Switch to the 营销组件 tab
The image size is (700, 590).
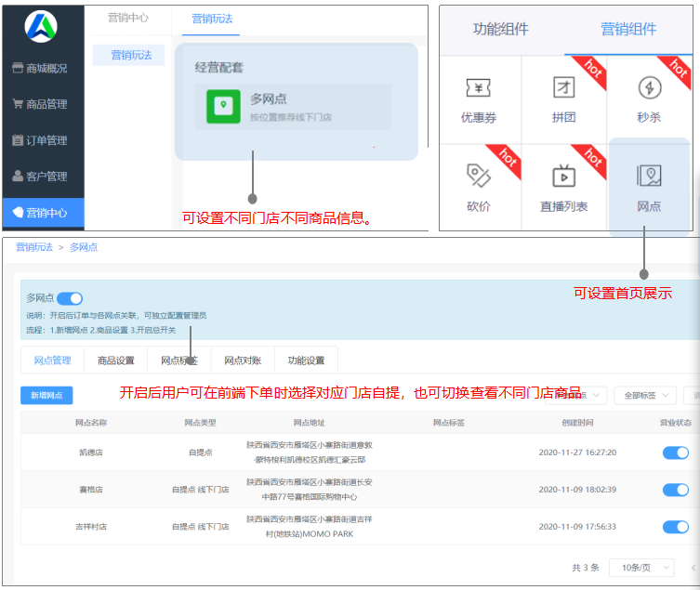tap(628, 29)
